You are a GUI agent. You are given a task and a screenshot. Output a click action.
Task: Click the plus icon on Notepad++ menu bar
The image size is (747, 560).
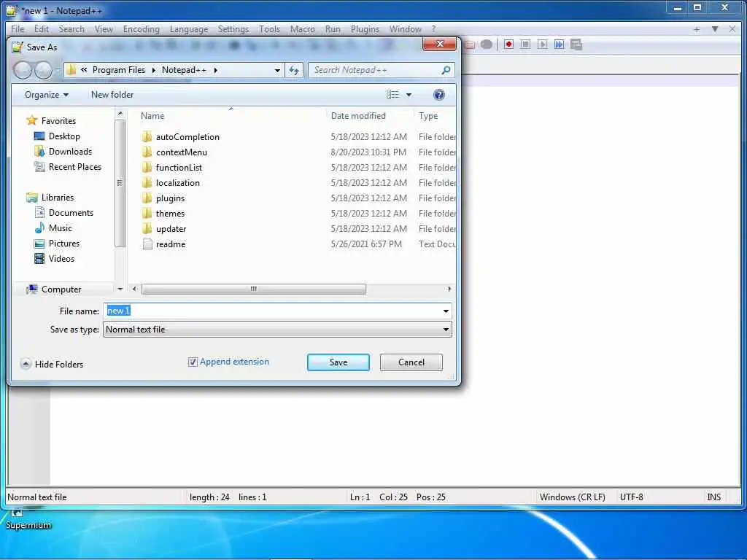click(697, 29)
